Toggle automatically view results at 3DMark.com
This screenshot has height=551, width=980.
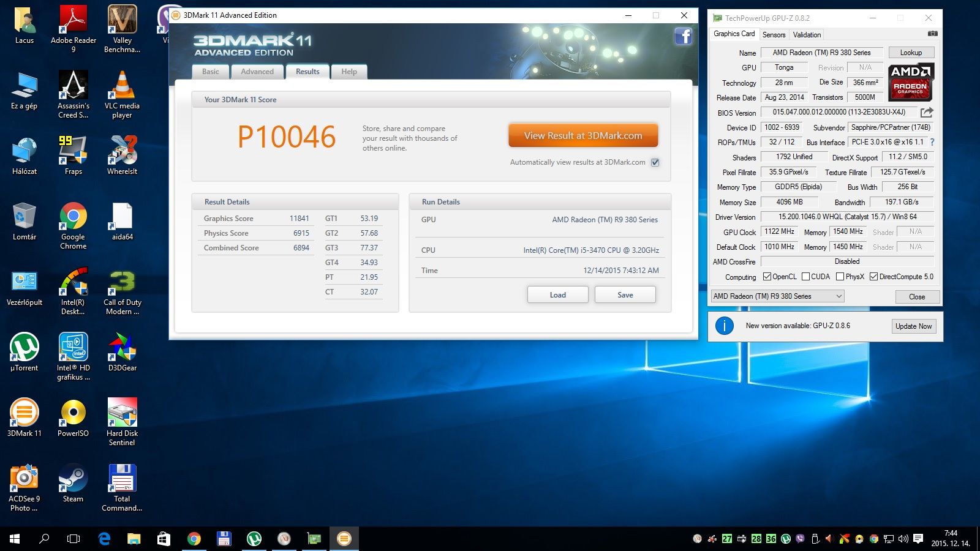[655, 162]
